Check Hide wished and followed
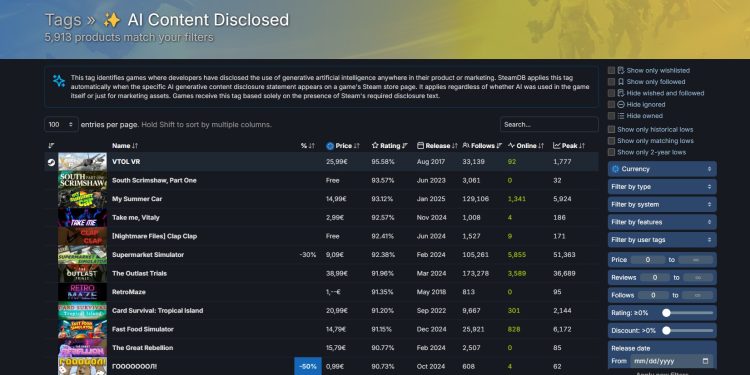750x375 pixels. point(611,93)
